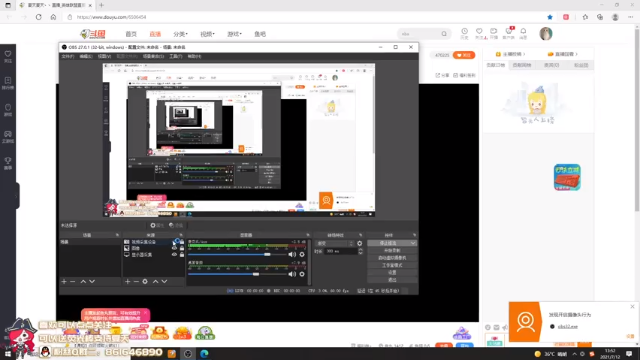Open the OBS View menu
640x360 pixels.
(x=104, y=56)
